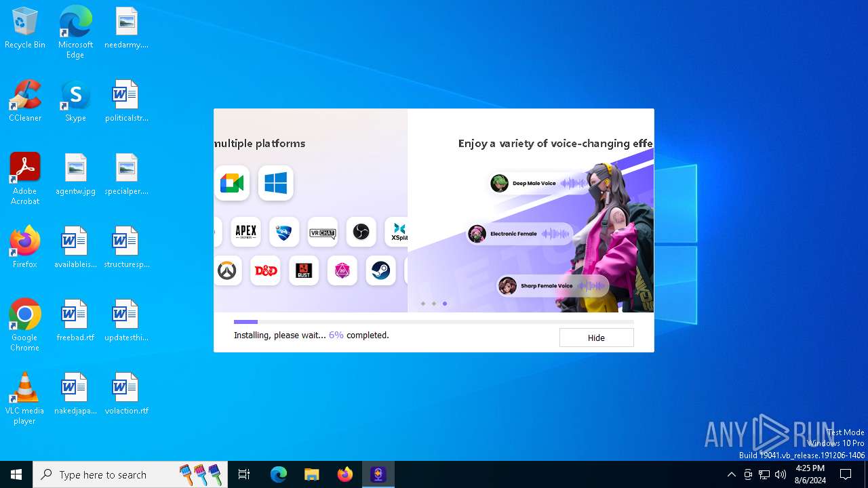868x488 pixels.
Task: Open Adobe Acrobat desktop shortcut
Action: tap(25, 179)
